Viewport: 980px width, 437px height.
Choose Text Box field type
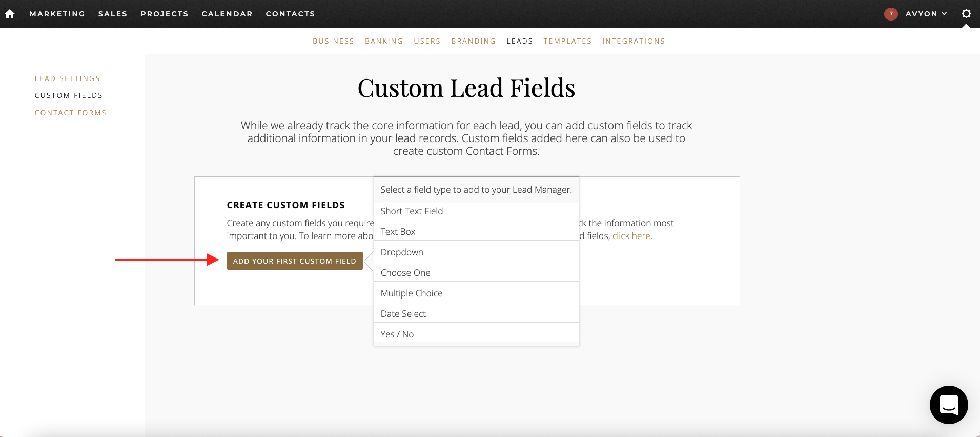tap(476, 232)
